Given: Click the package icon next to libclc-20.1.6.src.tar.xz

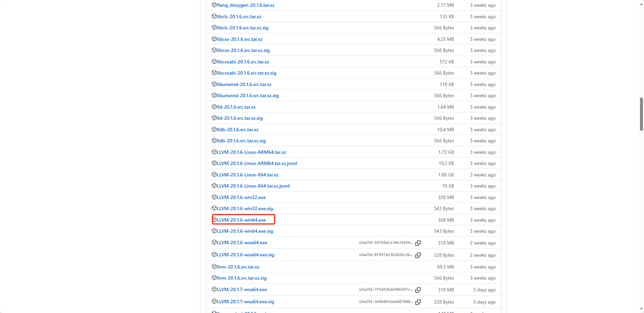Looking at the screenshot, I should click(214, 16).
